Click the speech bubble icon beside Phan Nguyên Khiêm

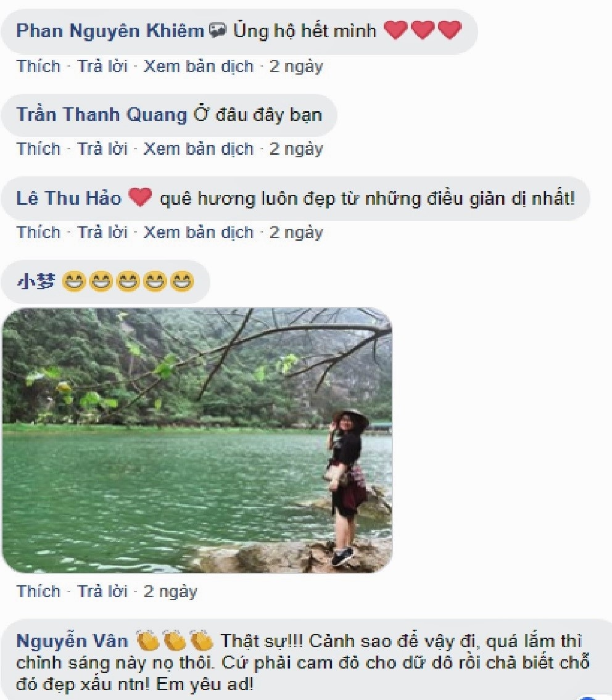(218, 31)
